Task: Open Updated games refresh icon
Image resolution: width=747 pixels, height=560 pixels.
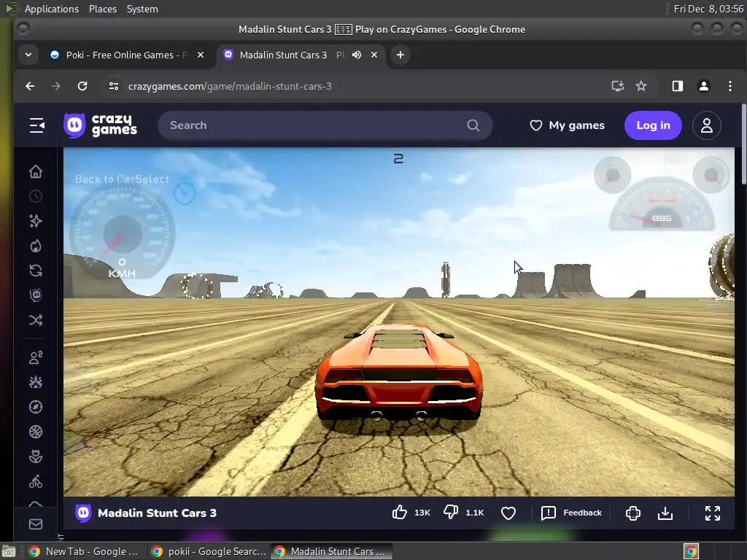Action: (36, 271)
